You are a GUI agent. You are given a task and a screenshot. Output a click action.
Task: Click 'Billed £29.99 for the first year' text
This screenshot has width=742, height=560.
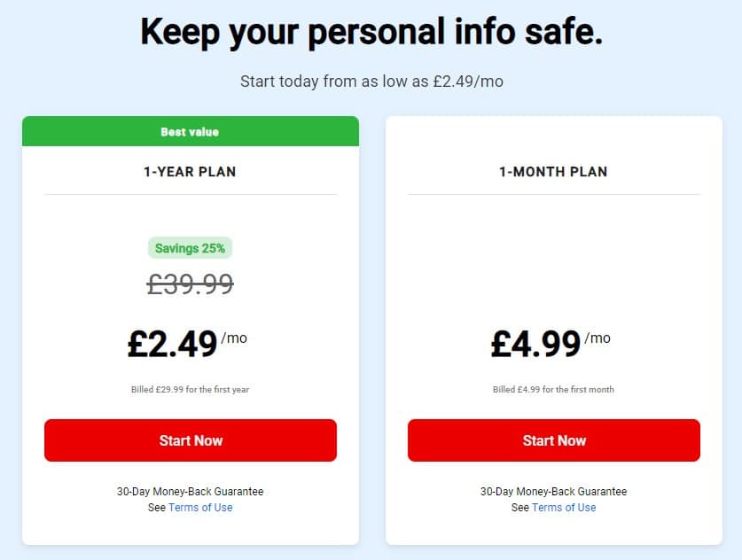pos(190,389)
